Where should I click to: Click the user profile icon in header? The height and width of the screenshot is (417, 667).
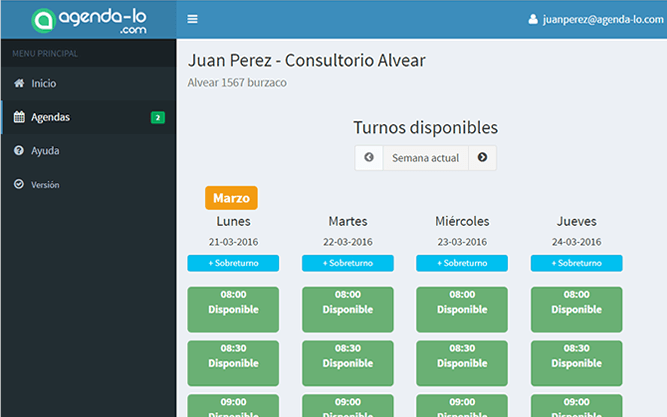[x=533, y=19]
